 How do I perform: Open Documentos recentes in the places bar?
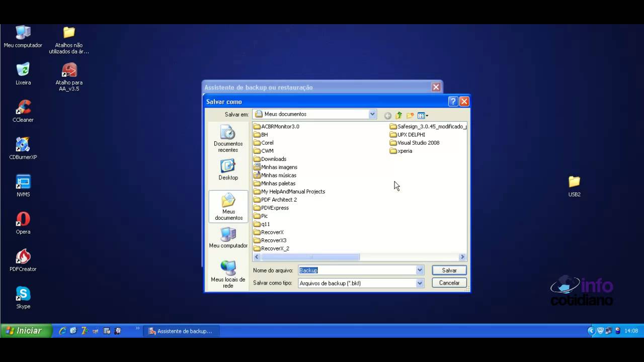(228, 139)
